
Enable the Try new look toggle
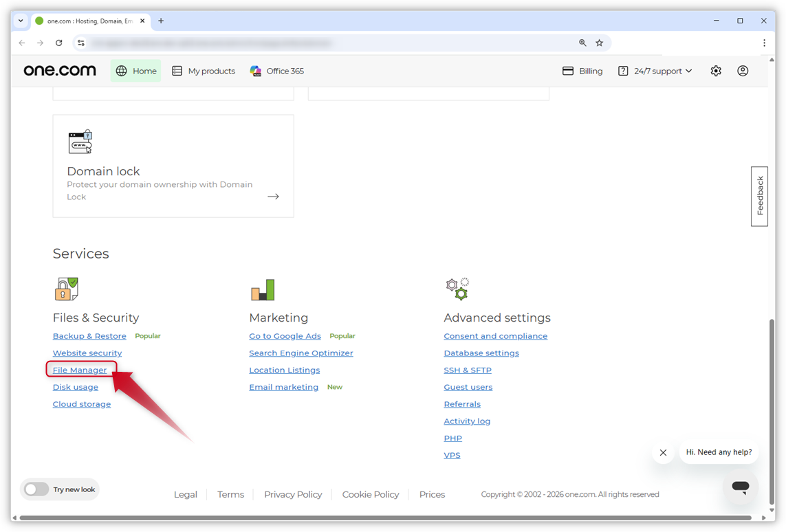(36, 489)
